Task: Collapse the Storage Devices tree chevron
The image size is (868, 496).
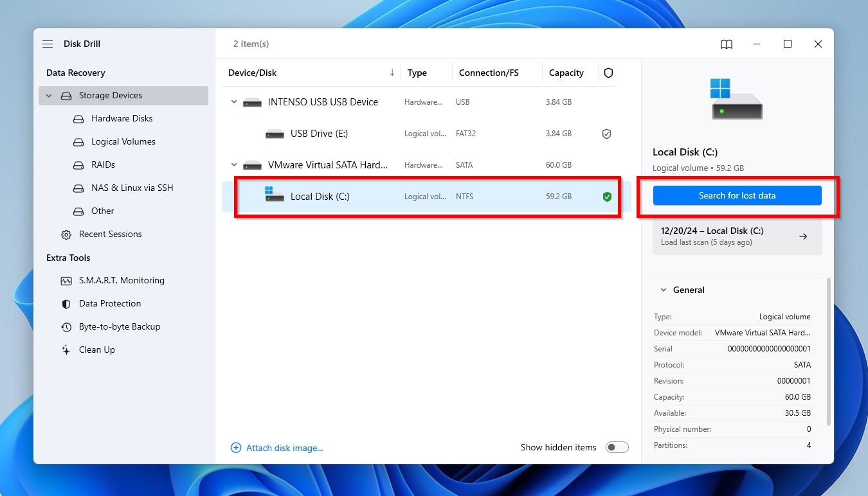Action: click(x=49, y=96)
